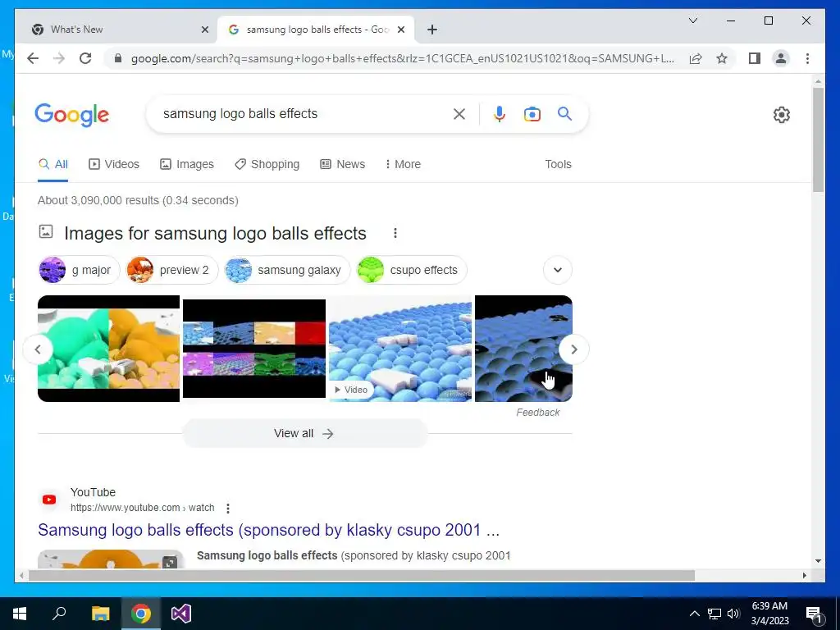840x630 pixels.
Task: Show next images in carousel
Action: coord(573,349)
